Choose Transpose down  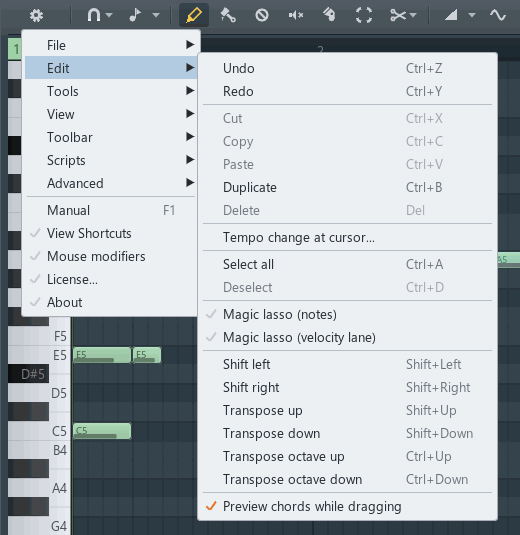click(x=347, y=433)
